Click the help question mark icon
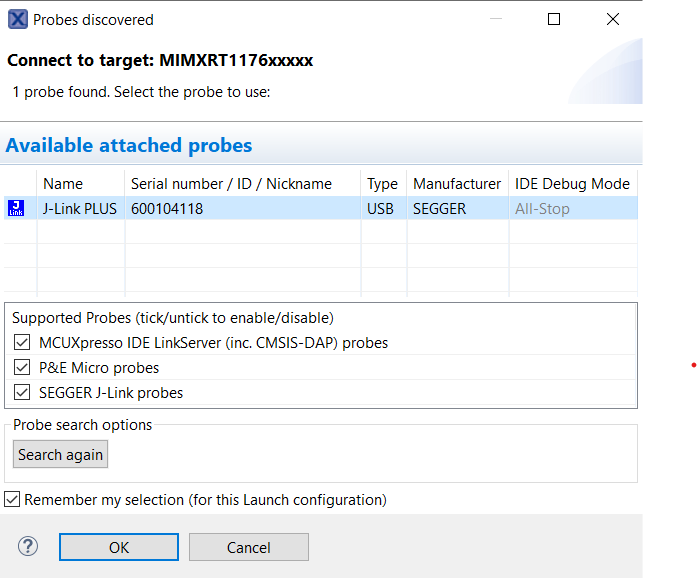 click(x=28, y=546)
